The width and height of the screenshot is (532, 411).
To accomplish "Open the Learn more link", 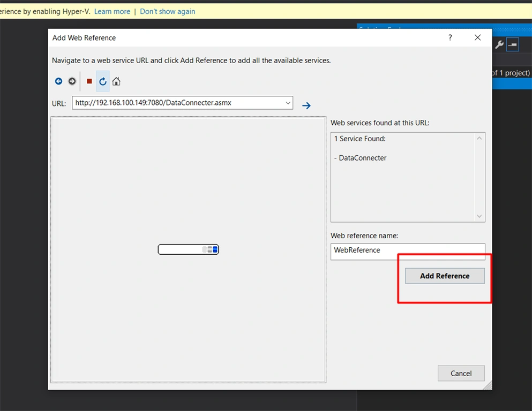I will [x=113, y=12].
